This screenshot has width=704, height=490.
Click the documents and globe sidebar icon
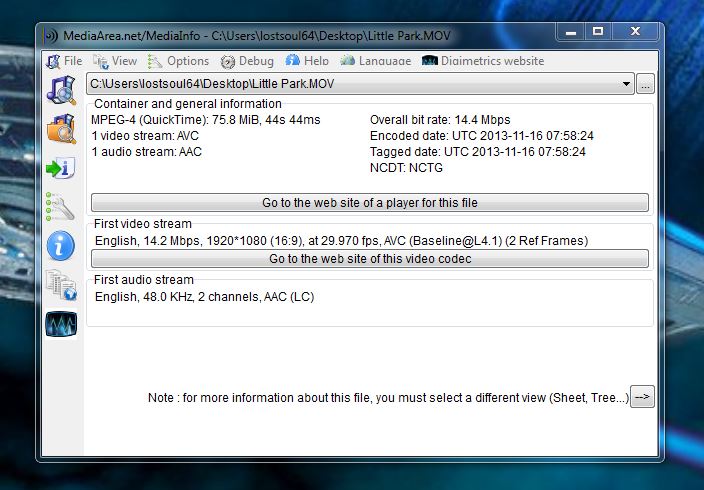61,285
